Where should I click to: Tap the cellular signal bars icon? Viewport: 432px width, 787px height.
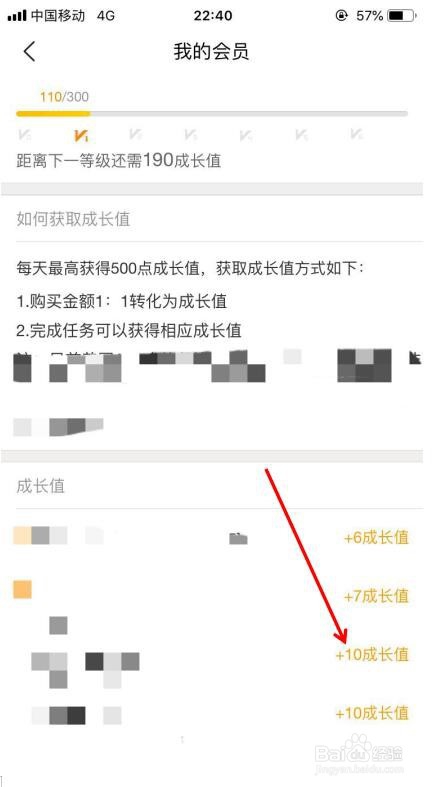pos(17,16)
